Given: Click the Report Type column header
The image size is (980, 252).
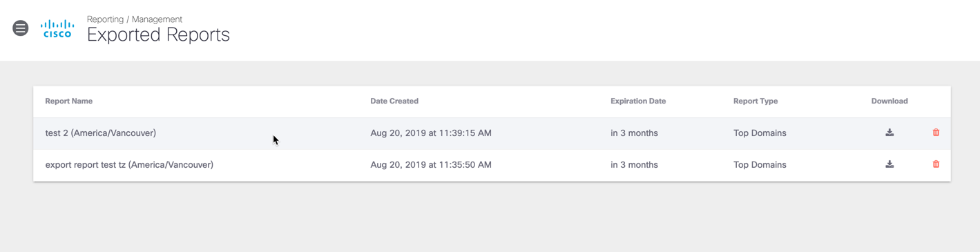Looking at the screenshot, I should (x=756, y=101).
